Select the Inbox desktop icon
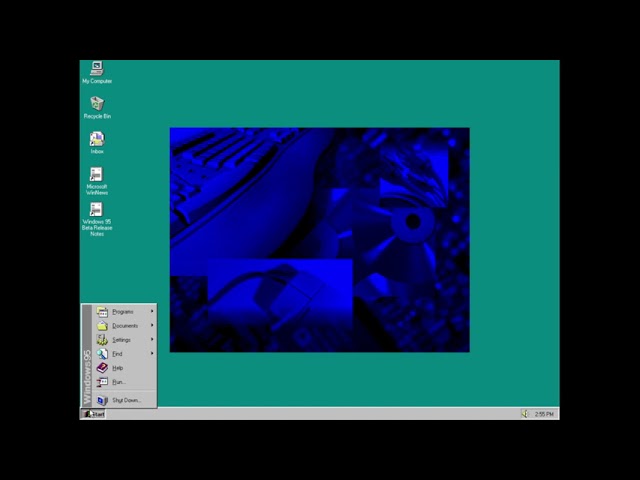Image resolution: width=640 pixels, height=480 pixels. [x=97, y=139]
